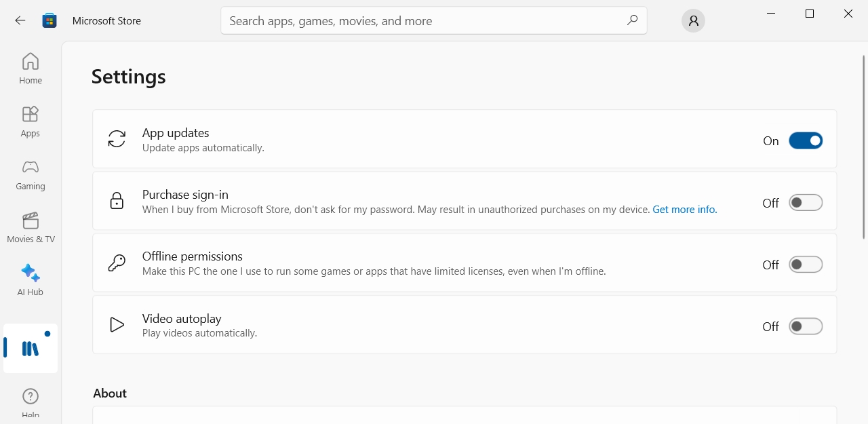The width and height of the screenshot is (868, 424).
Task: Minimize the Microsoft Store window
Action: tap(771, 14)
